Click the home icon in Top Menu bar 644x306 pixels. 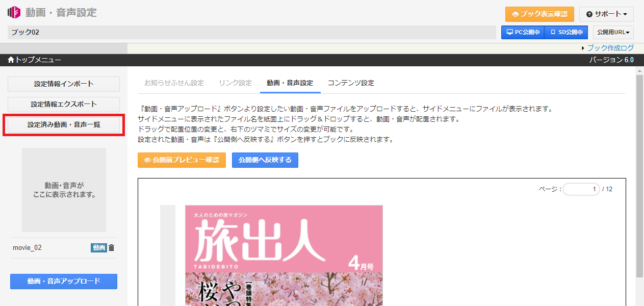11,60
